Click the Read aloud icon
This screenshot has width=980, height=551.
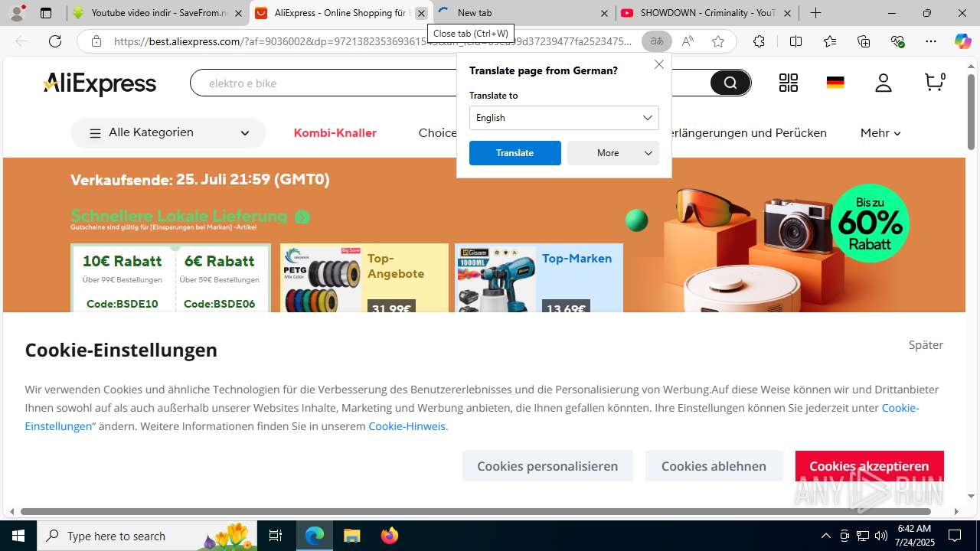pyautogui.click(x=688, y=41)
